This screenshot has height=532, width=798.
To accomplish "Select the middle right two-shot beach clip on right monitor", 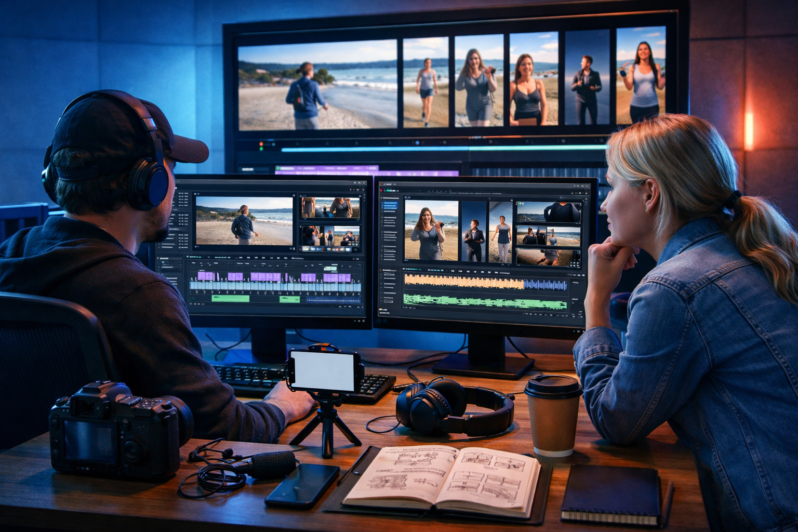I will coord(548,236).
